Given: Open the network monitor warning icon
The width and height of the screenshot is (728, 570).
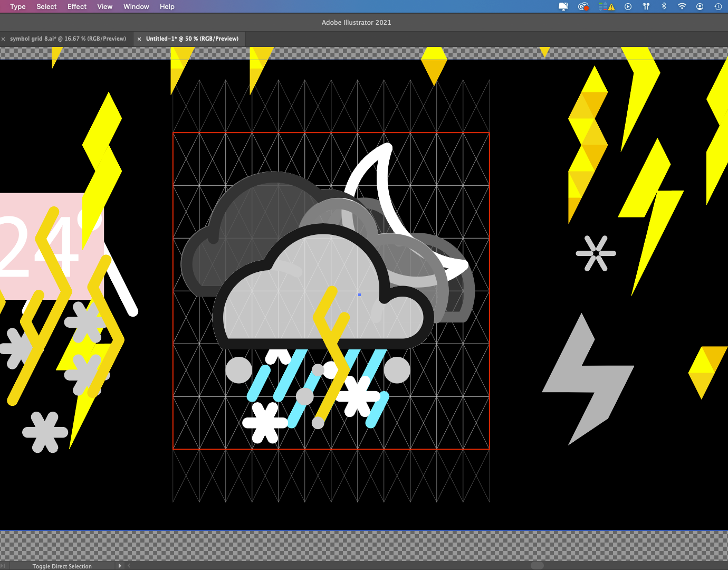Looking at the screenshot, I should pos(607,6).
